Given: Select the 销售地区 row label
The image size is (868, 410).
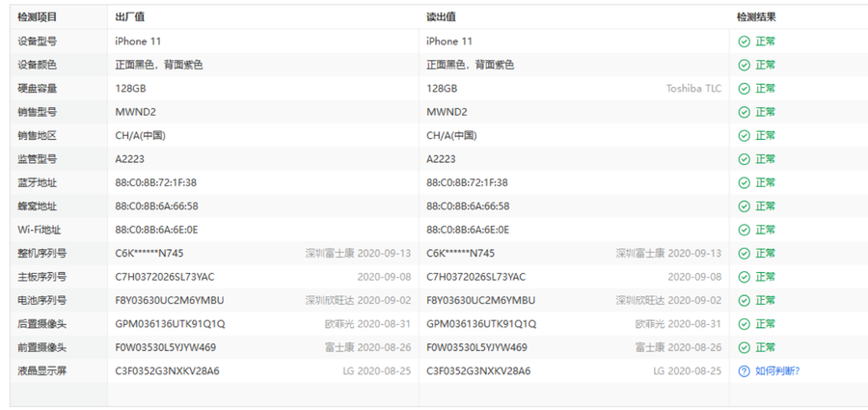Looking at the screenshot, I should click(x=37, y=136).
